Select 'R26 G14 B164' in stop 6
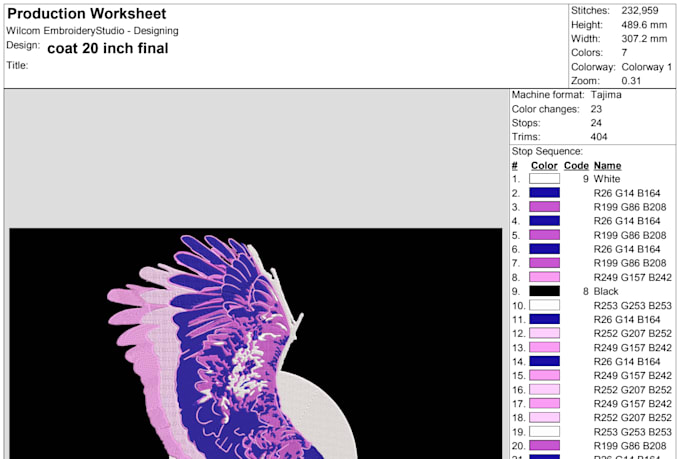The width and height of the screenshot is (680, 459). 627,249
